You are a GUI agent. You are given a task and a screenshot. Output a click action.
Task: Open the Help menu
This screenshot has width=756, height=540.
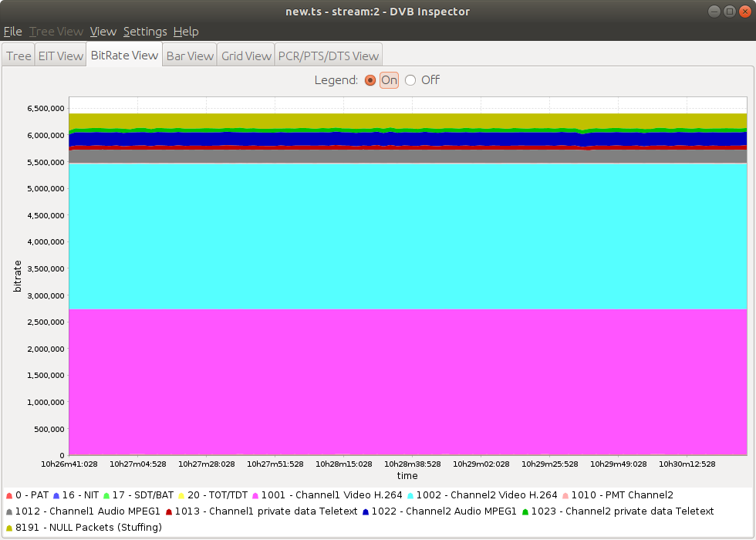click(186, 32)
